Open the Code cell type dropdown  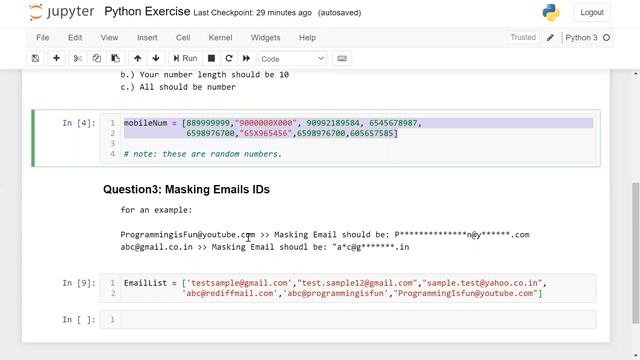click(292, 59)
